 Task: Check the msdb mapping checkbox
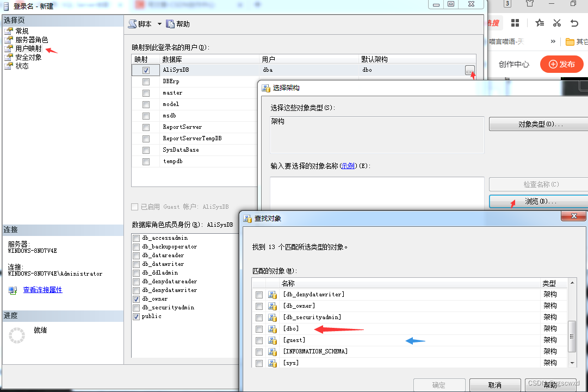[x=146, y=116]
